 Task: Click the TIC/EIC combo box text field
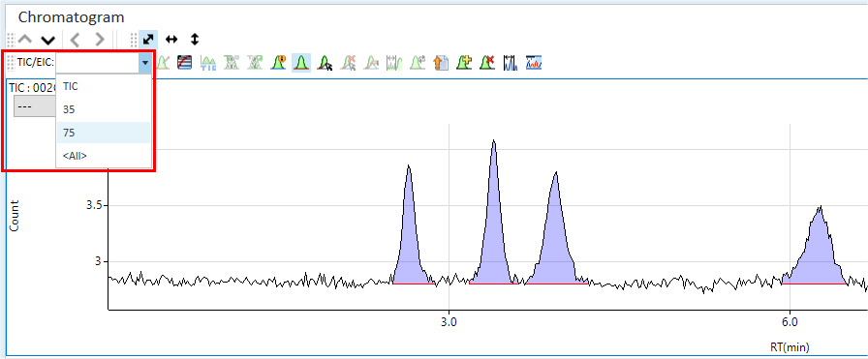click(x=98, y=63)
